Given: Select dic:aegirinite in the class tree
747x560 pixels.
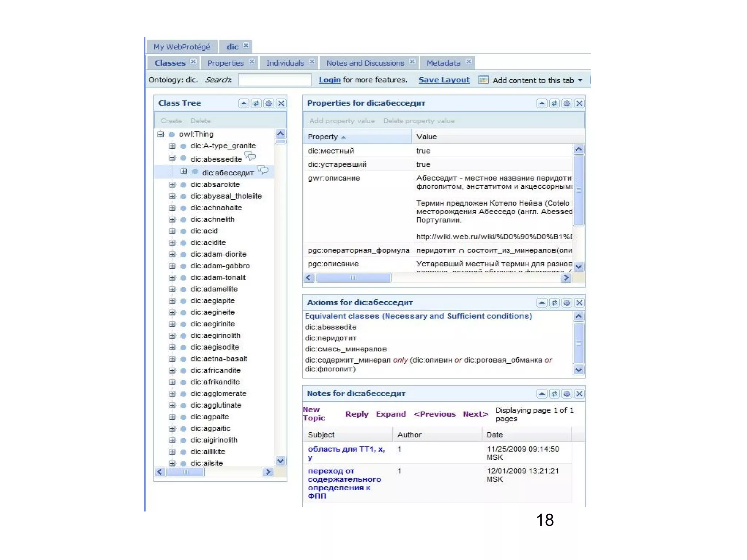Looking at the screenshot, I should click(212, 324).
